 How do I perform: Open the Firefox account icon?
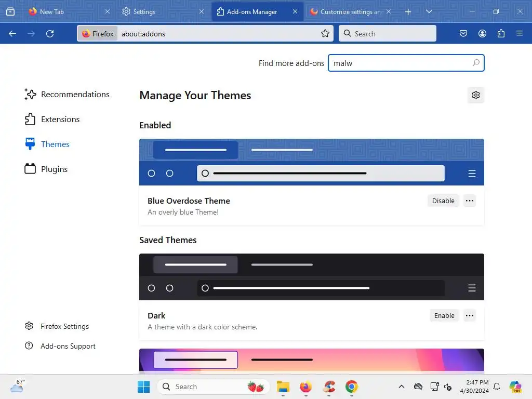(482, 33)
